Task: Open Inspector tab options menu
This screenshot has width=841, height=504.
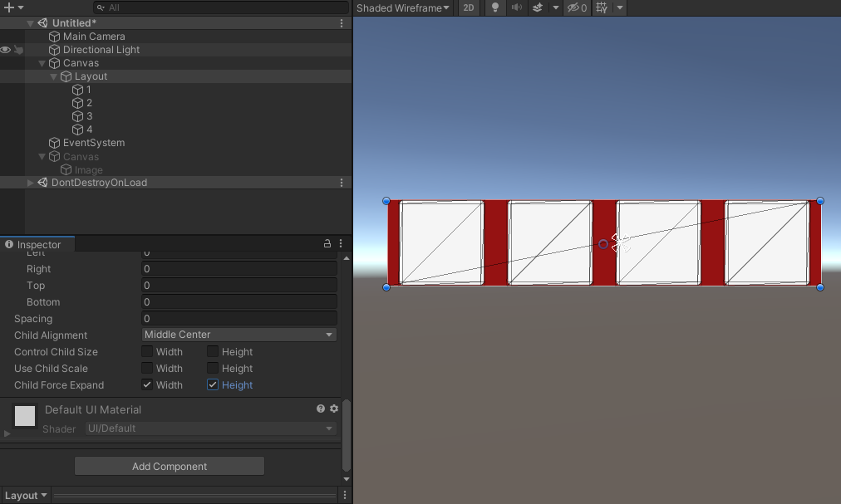Action: click(x=341, y=243)
